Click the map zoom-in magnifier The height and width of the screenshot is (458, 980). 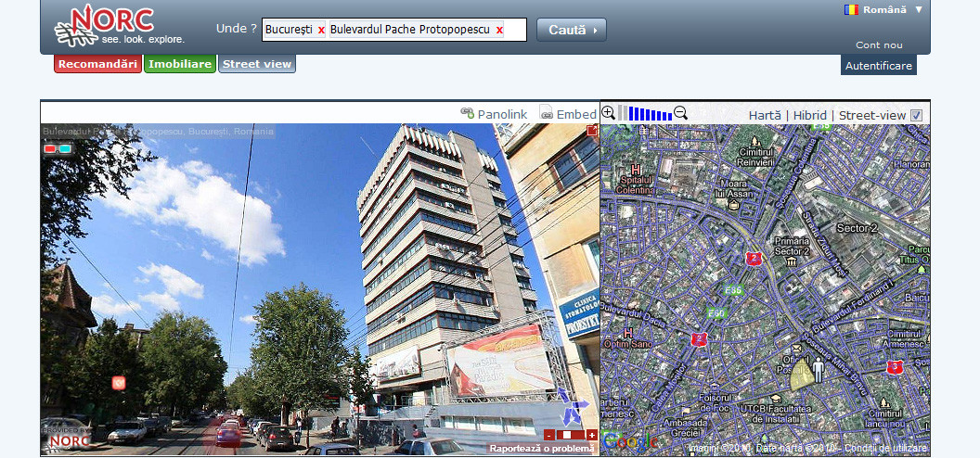point(609,112)
